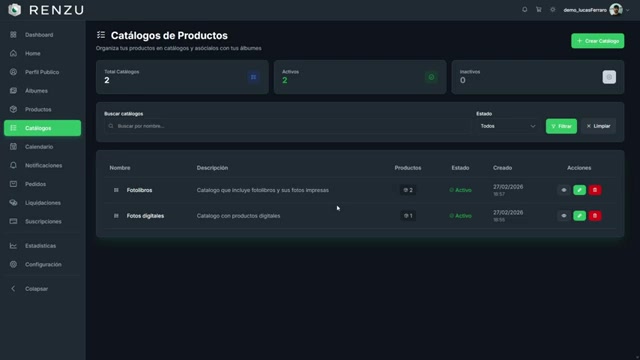The width and height of the screenshot is (640, 360).
Task: Click the Fotolibros description text
Action: [x=262, y=190]
